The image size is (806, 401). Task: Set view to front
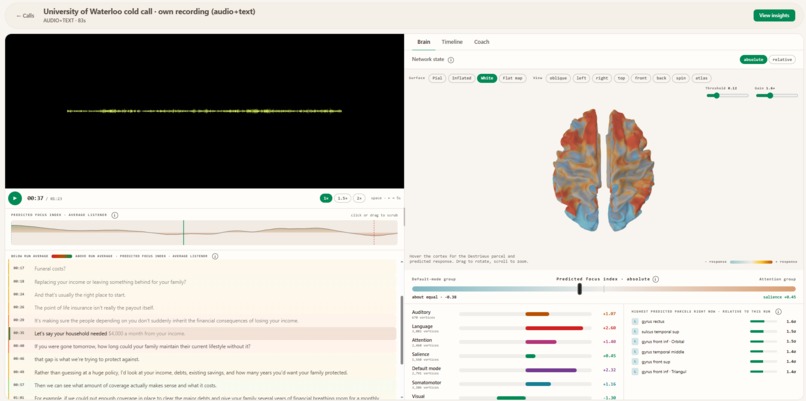(640, 78)
